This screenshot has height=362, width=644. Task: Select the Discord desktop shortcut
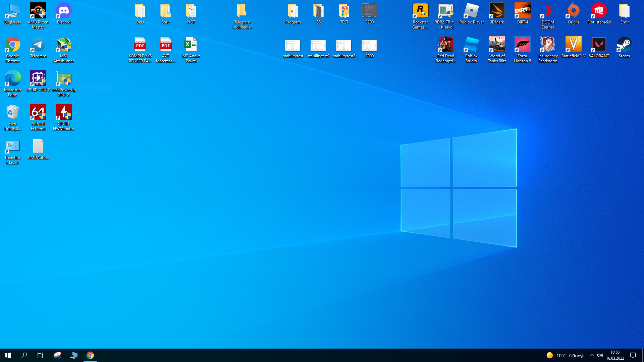pyautogui.click(x=64, y=14)
